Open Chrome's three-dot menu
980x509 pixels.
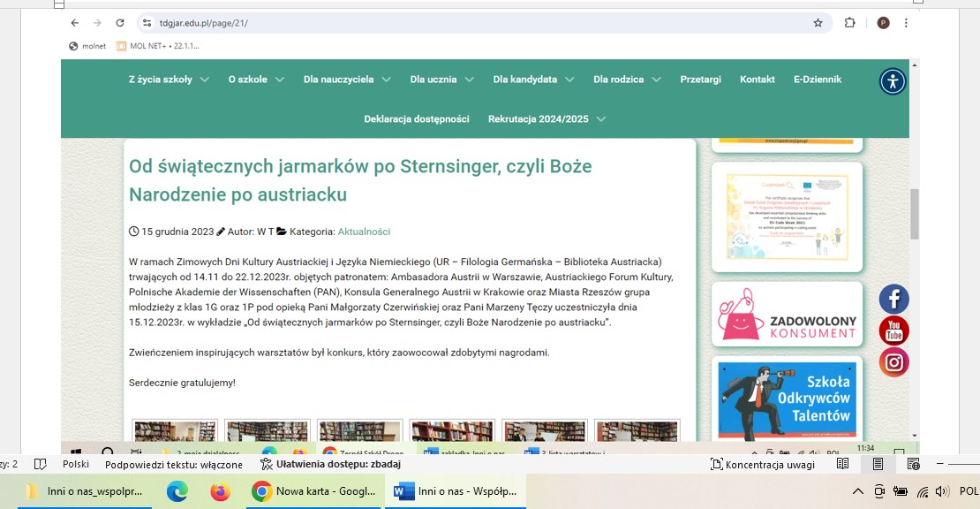point(906,23)
